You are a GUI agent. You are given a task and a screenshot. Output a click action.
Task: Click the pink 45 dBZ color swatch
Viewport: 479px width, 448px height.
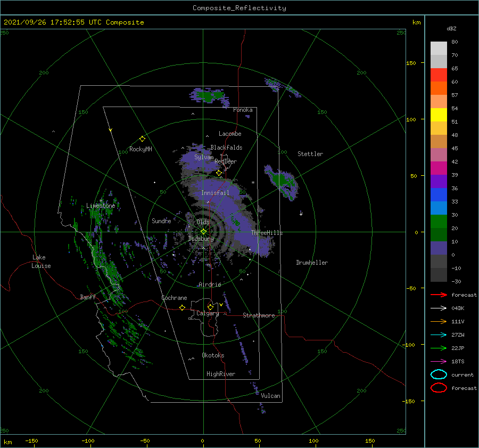tap(439, 154)
